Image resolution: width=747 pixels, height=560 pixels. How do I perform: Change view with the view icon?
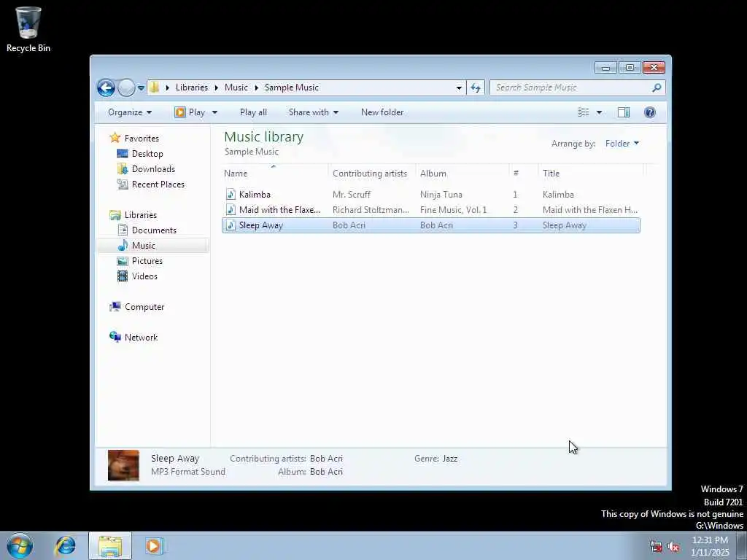click(584, 112)
